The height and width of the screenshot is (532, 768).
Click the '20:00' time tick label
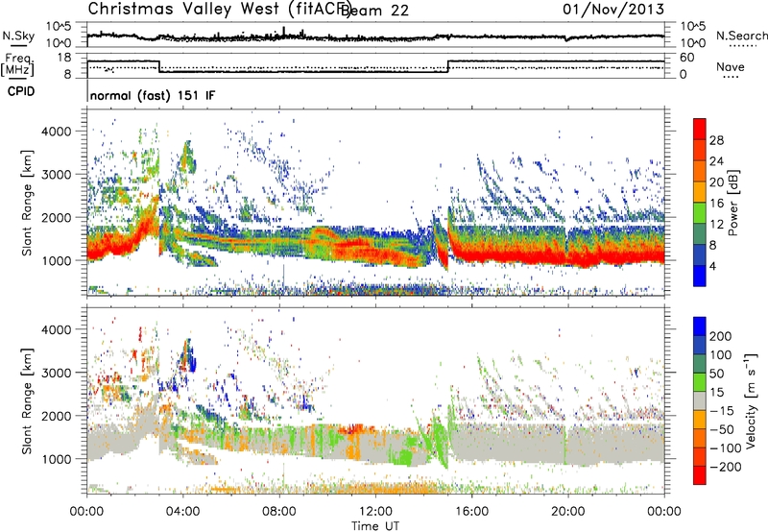[568, 512]
